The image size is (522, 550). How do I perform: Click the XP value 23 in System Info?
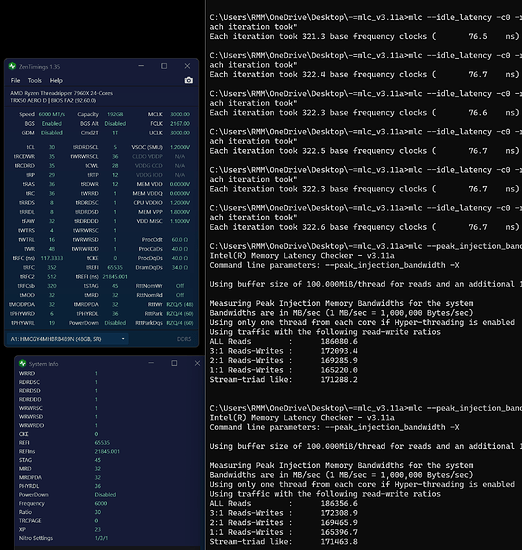tap(98, 529)
